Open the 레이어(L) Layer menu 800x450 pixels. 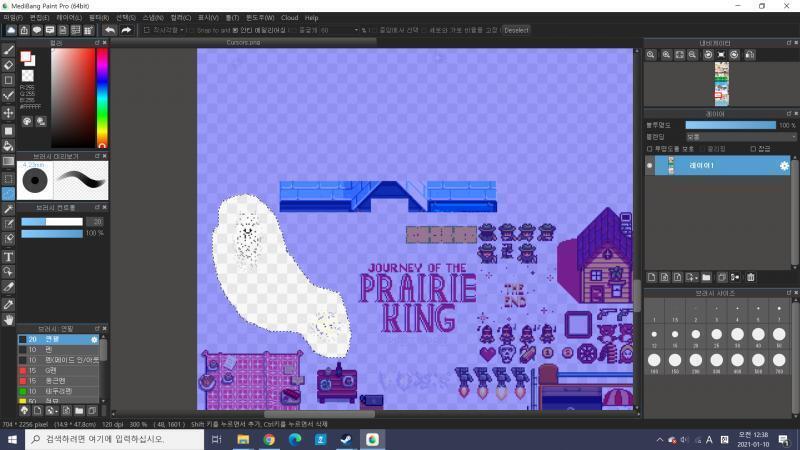pyautogui.click(x=69, y=18)
